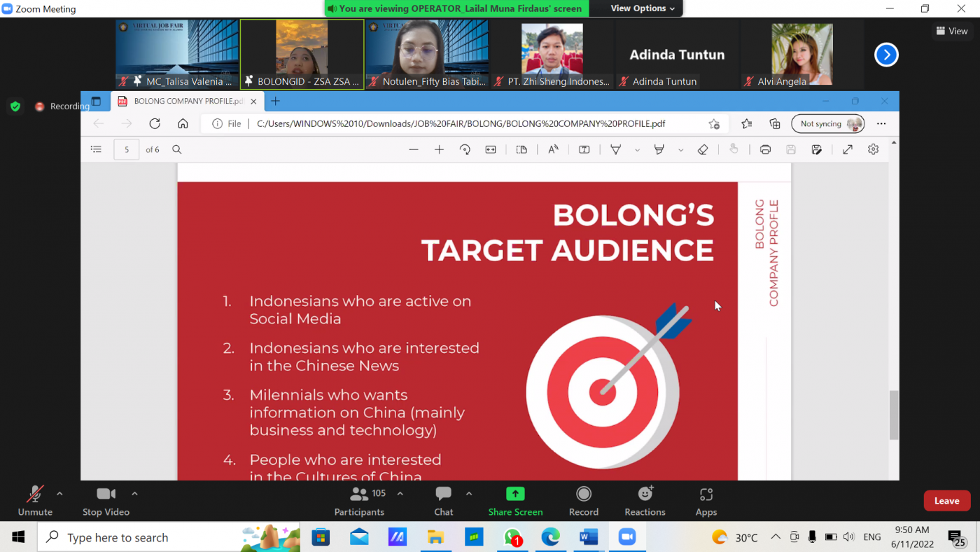Viewport: 980px width, 552px height.
Task: Start recording with the Record button
Action: pyautogui.click(x=584, y=501)
